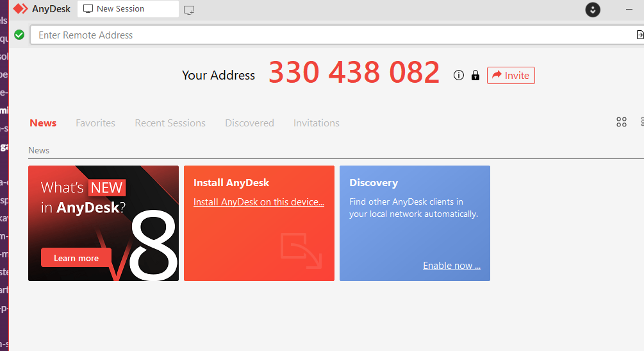Switch to the News tab
The height and width of the screenshot is (351, 644).
point(43,123)
